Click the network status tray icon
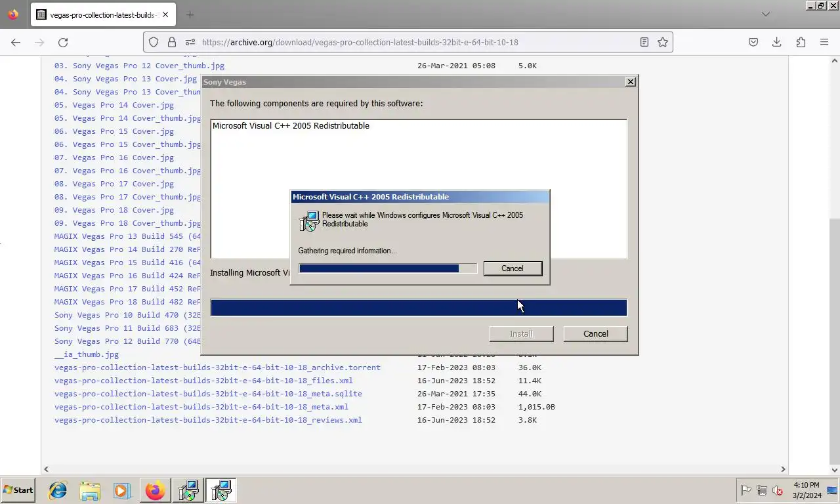 [x=762, y=490]
